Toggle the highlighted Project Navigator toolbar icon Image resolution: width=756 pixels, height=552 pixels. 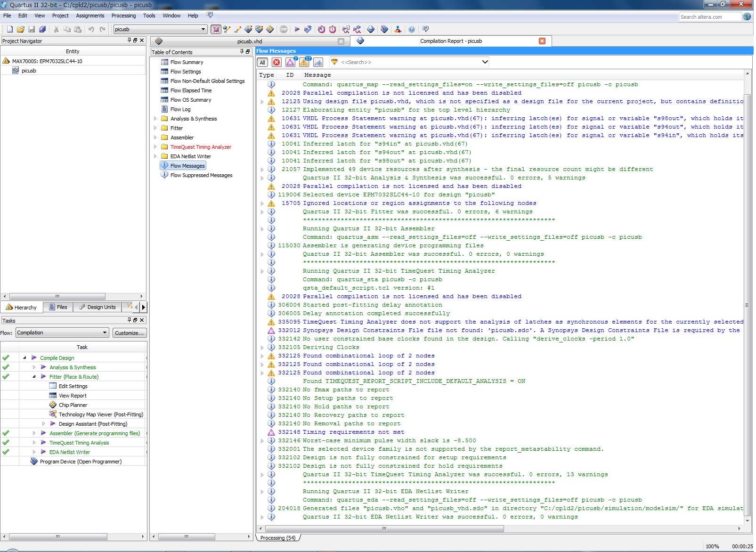216,29
